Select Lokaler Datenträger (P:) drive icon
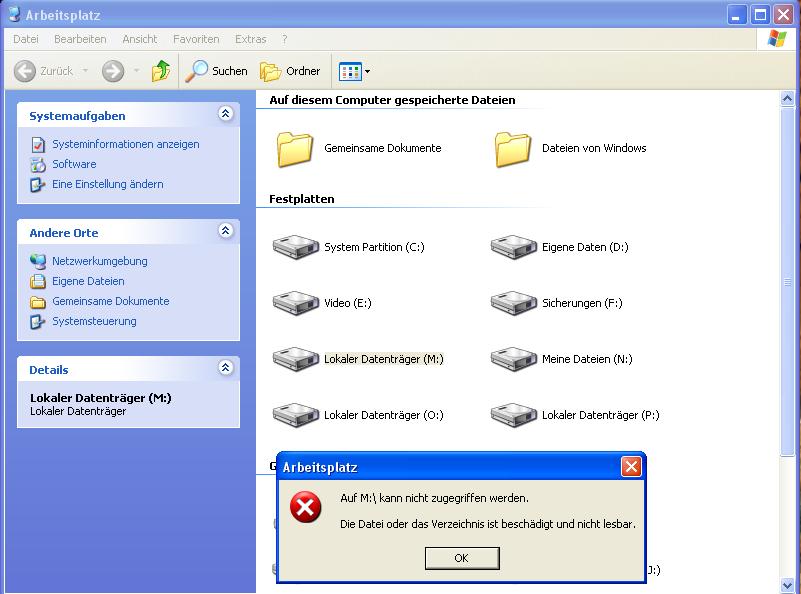801x594 pixels. point(513,415)
